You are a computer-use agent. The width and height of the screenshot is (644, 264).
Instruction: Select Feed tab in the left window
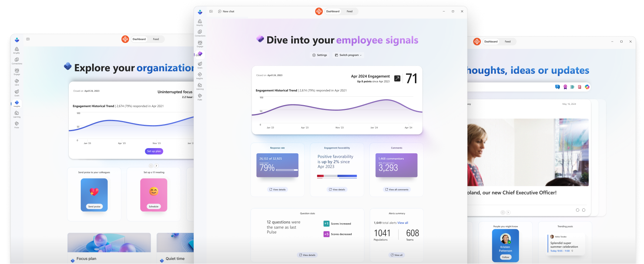156,39
